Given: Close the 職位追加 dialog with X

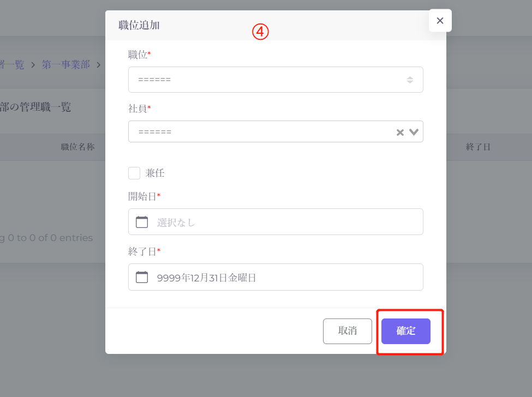Looking at the screenshot, I should [440, 21].
